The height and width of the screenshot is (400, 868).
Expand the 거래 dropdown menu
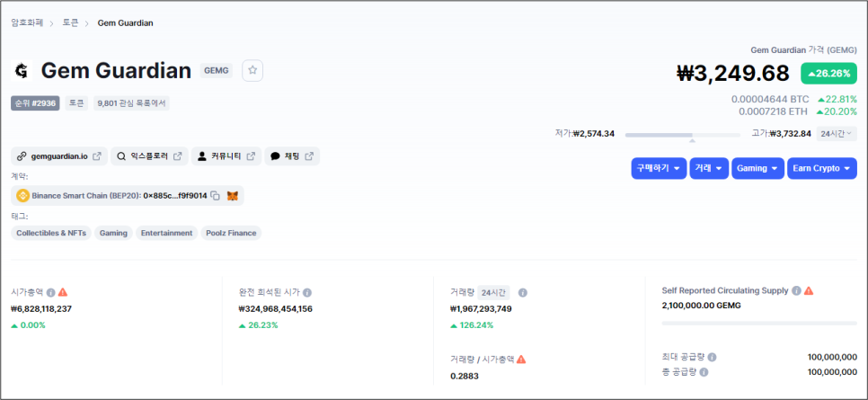(709, 168)
